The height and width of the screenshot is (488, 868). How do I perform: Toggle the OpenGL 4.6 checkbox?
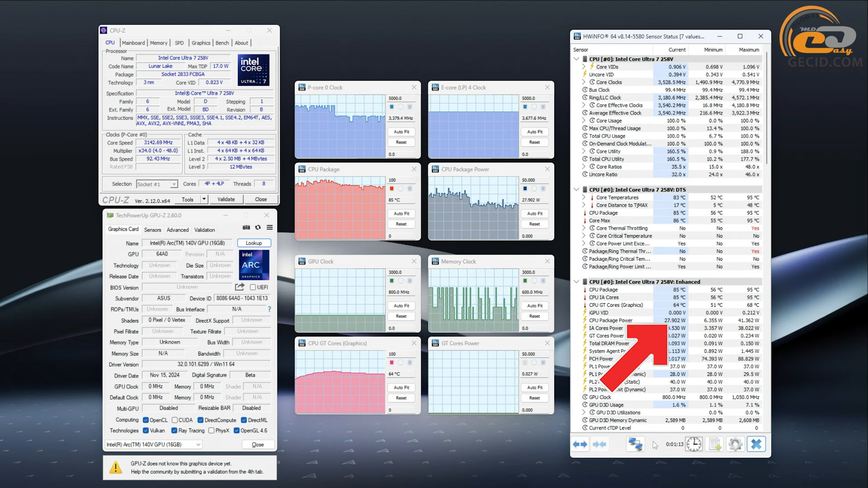(x=236, y=430)
